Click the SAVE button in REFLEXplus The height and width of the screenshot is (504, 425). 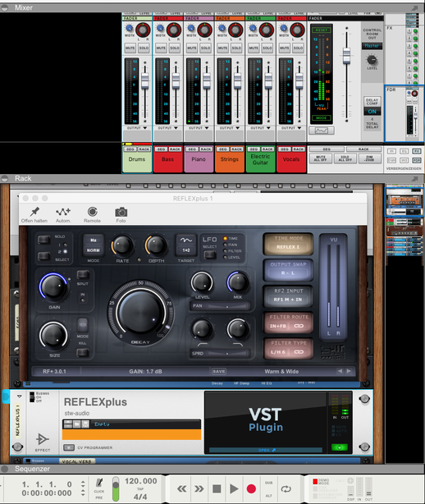[x=219, y=371]
